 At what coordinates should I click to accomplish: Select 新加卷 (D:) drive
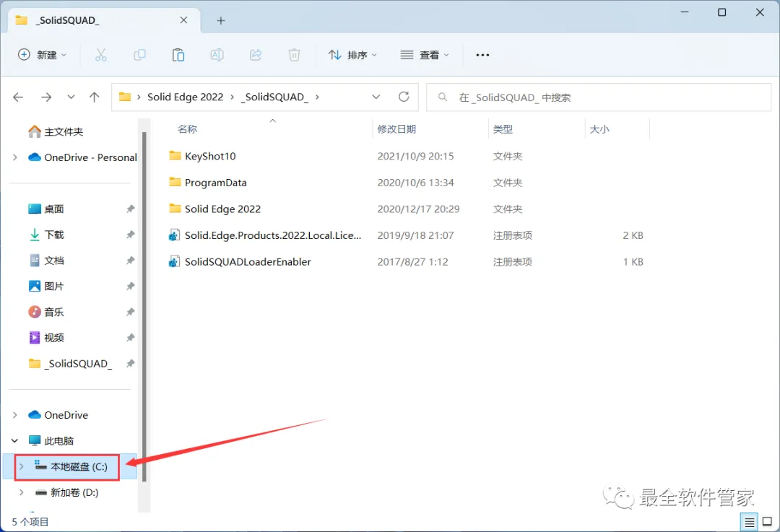(x=66, y=493)
